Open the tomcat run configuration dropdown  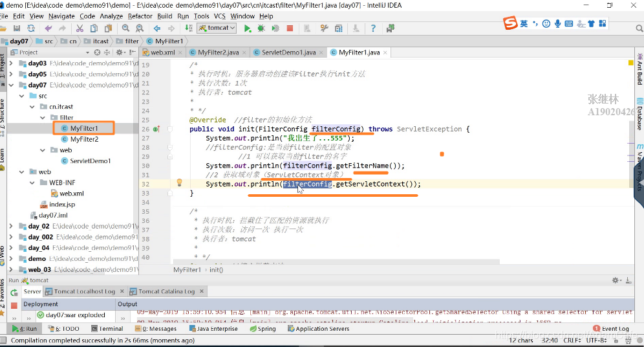217,28
